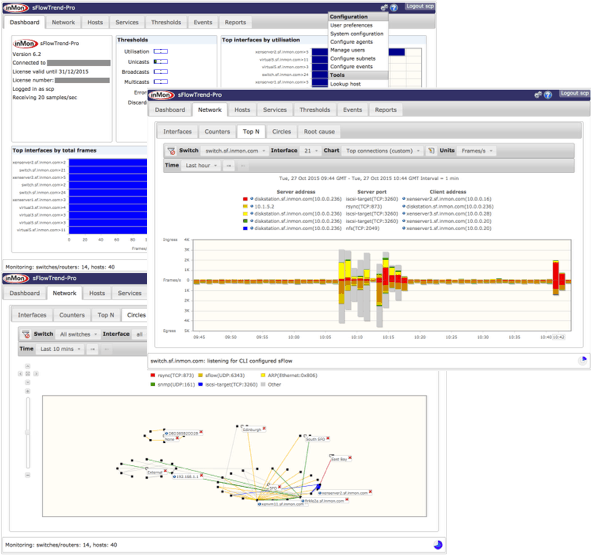Open the help icon in the Top N window header
Screen dimensions: 591x555
548,95
